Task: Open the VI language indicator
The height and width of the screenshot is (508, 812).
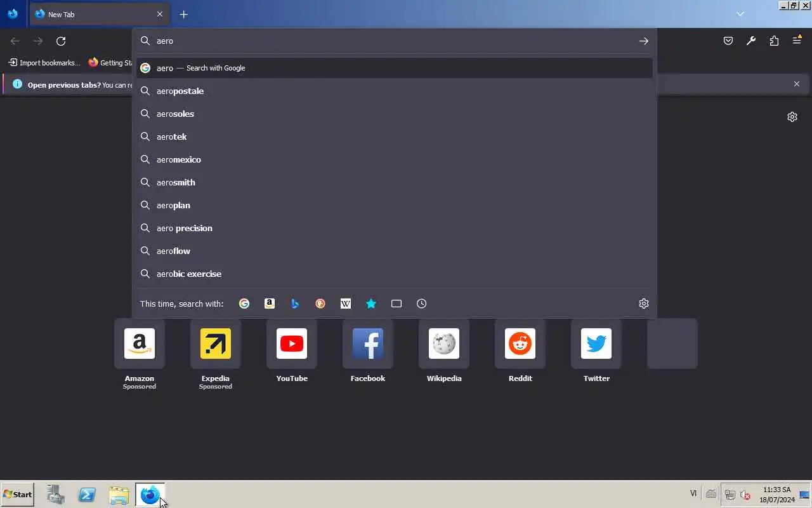Action: tap(693, 493)
